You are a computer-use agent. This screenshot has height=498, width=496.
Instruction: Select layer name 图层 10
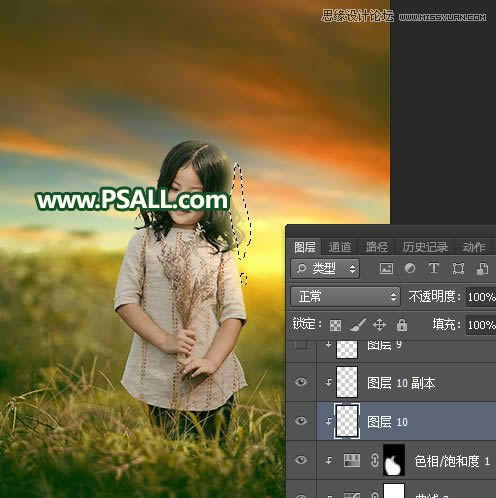coord(387,422)
